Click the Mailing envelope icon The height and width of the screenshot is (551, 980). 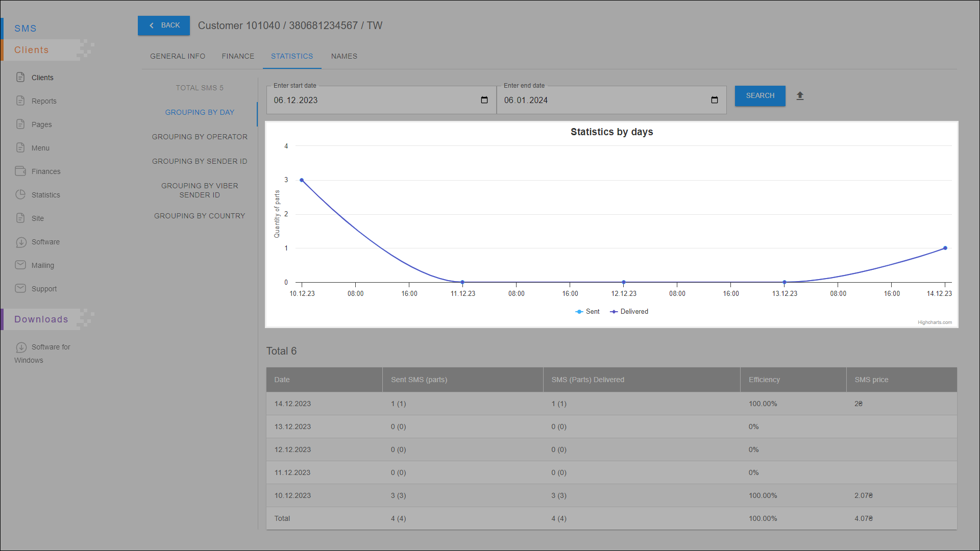(20, 265)
